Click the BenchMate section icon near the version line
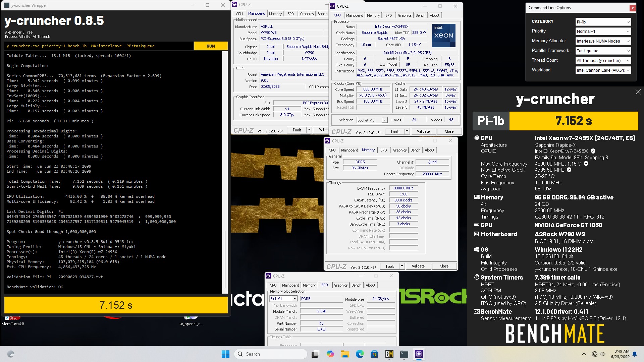Viewport: 644px width, 362px height. pos(477,311)
